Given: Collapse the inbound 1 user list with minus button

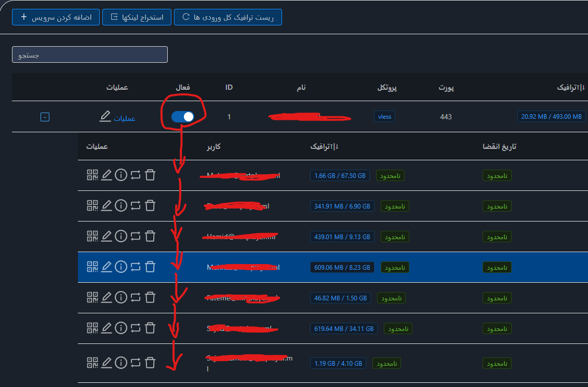Looking at the screenshot, I should (x=45, y=117).
